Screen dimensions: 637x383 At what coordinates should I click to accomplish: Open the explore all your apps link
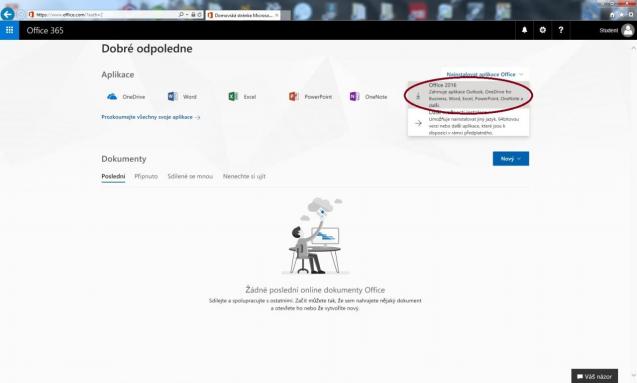point(151,117)
